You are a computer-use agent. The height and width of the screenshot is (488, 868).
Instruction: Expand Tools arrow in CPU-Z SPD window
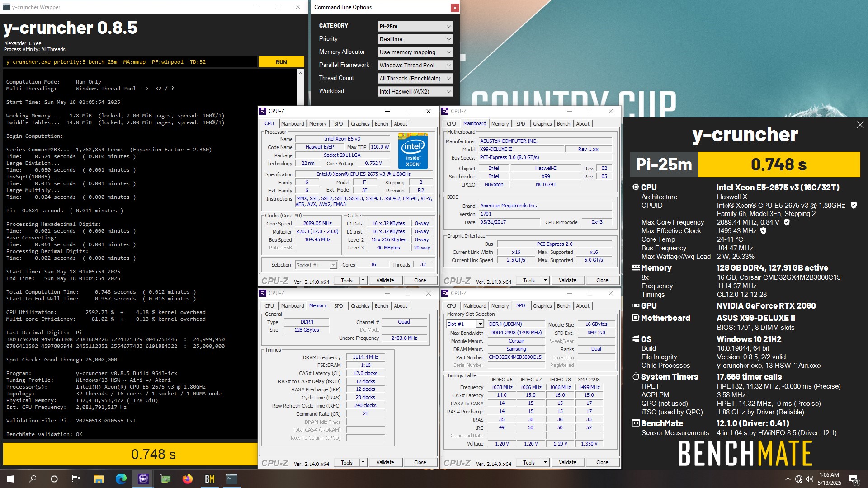click(x=545, y=462)
